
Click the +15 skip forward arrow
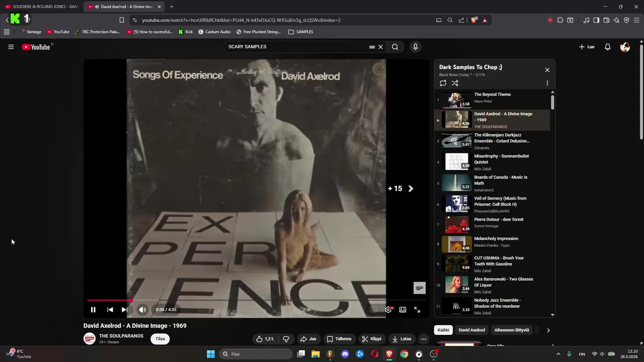(411, 189)
